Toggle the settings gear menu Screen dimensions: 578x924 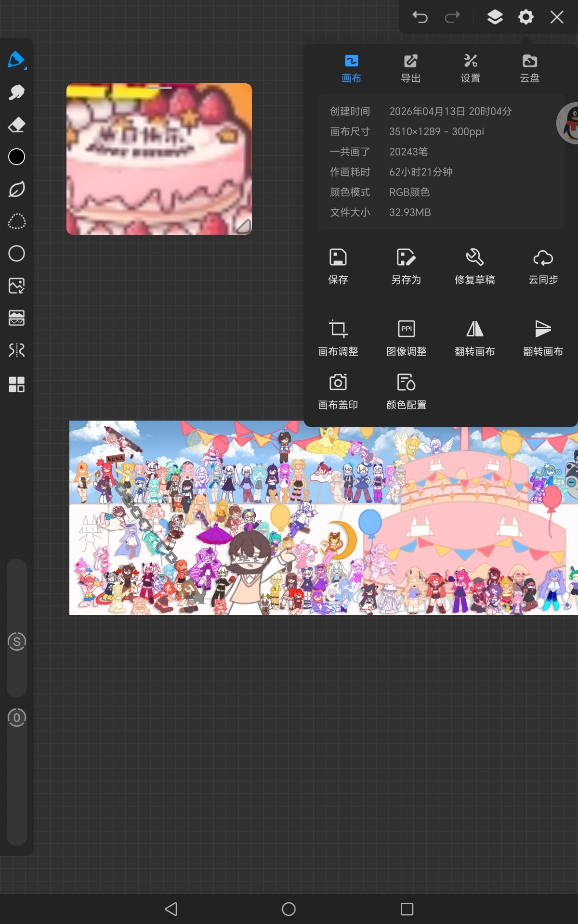point(525,17)
